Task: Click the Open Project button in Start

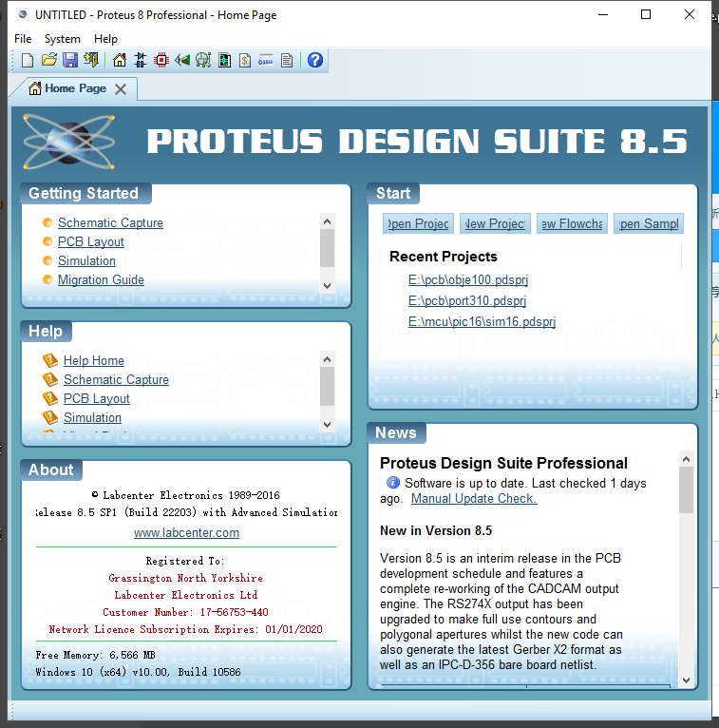Action: 418,223
